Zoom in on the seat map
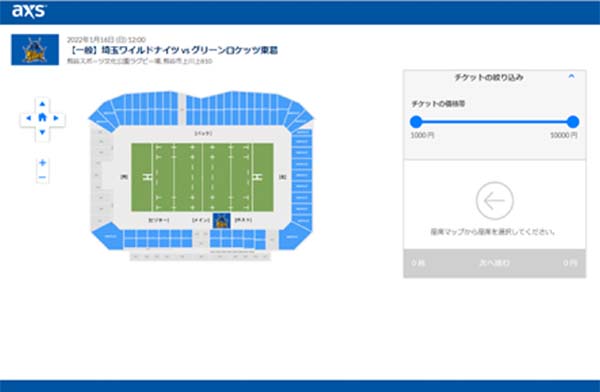600x392 pixels. [x=42, y=163]
